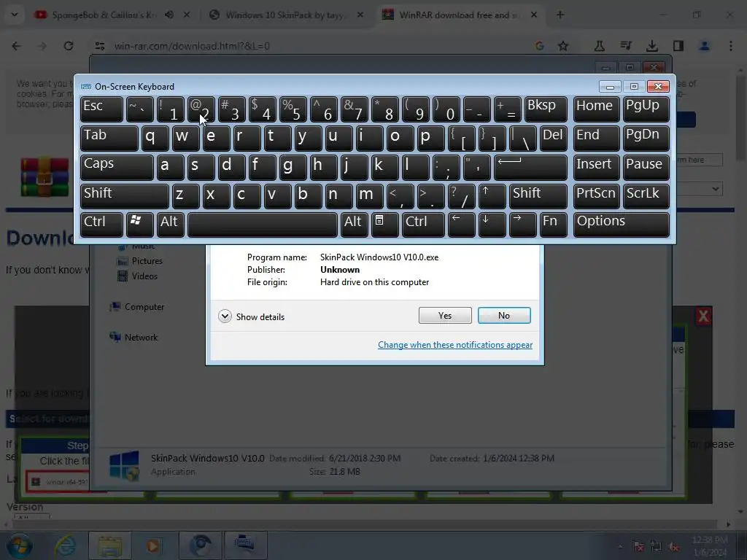
Task: Toggle the left Alt key
Action: 170,225
